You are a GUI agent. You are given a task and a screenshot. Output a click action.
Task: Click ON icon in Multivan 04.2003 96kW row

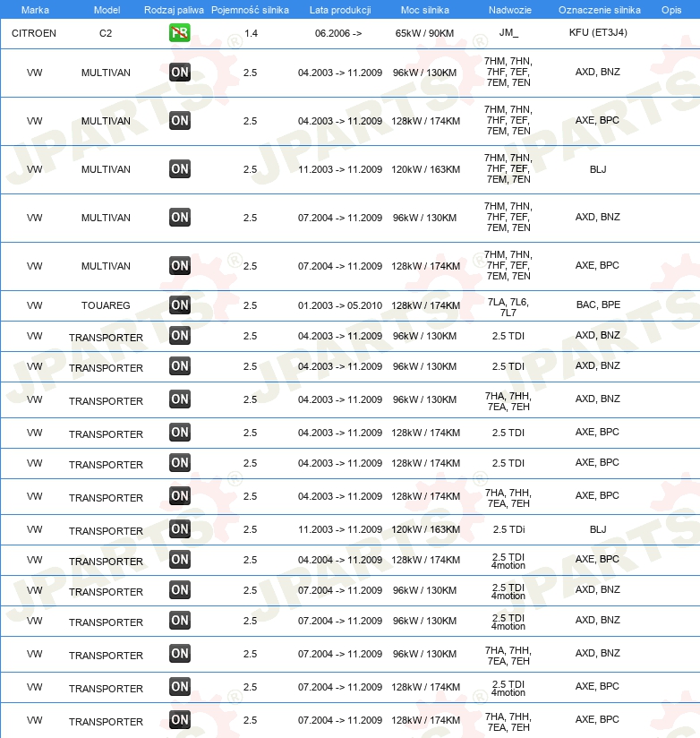pyautogui.click(x=180, y=73)
